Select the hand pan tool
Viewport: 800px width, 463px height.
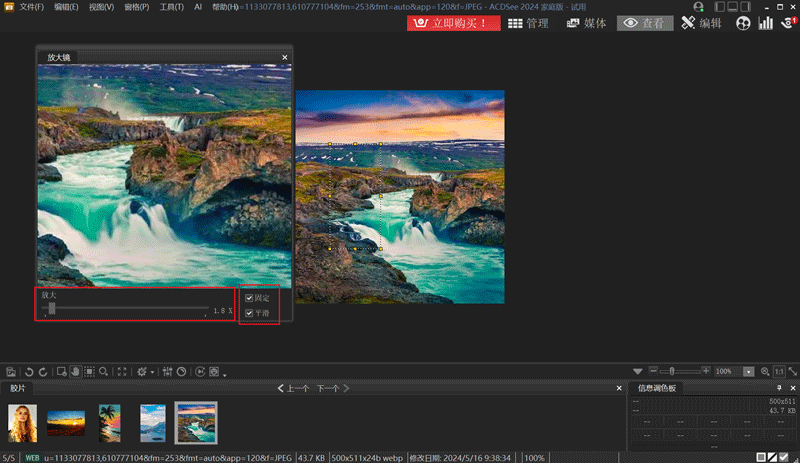pos(75,371)
